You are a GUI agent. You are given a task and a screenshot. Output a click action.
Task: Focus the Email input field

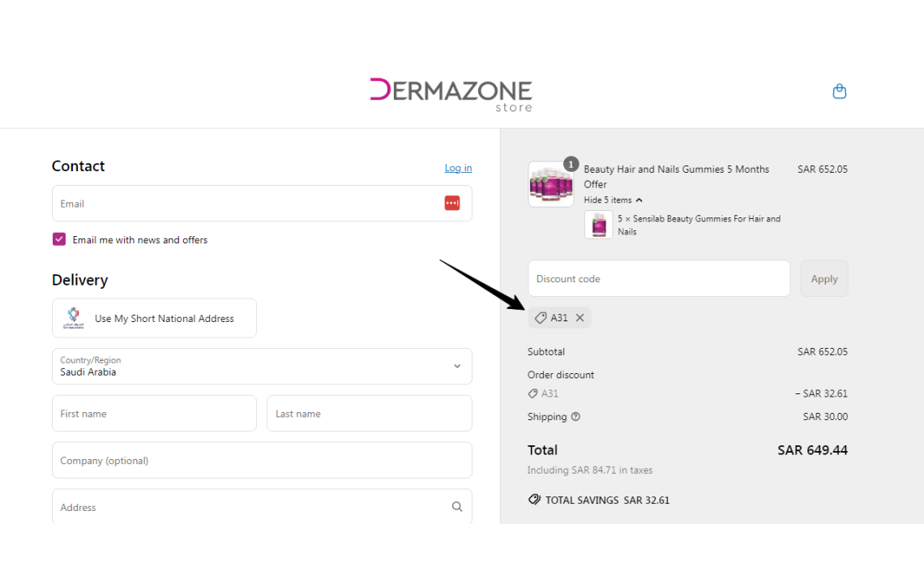pyautogui.click(x=262, y=204)
